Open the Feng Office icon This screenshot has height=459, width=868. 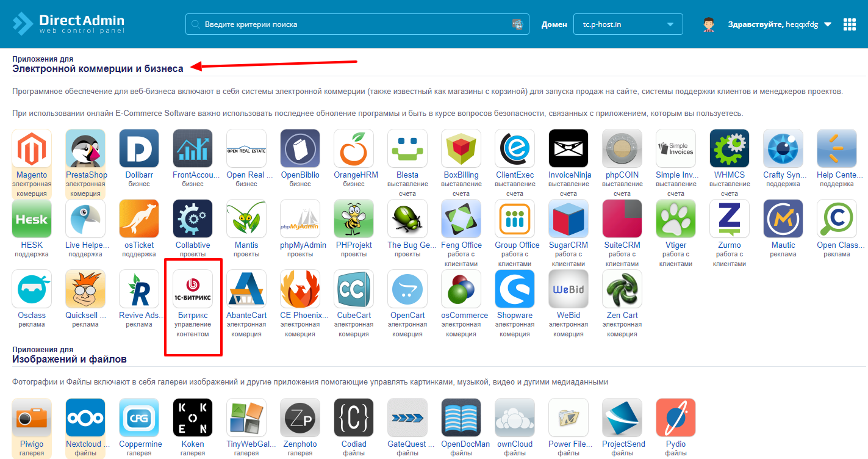[461, 219]
